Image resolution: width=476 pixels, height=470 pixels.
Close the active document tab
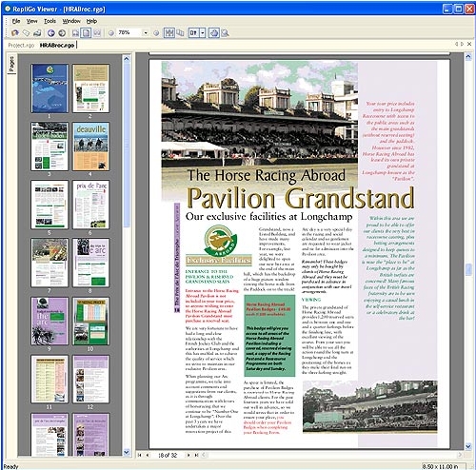tap(469, 44)
